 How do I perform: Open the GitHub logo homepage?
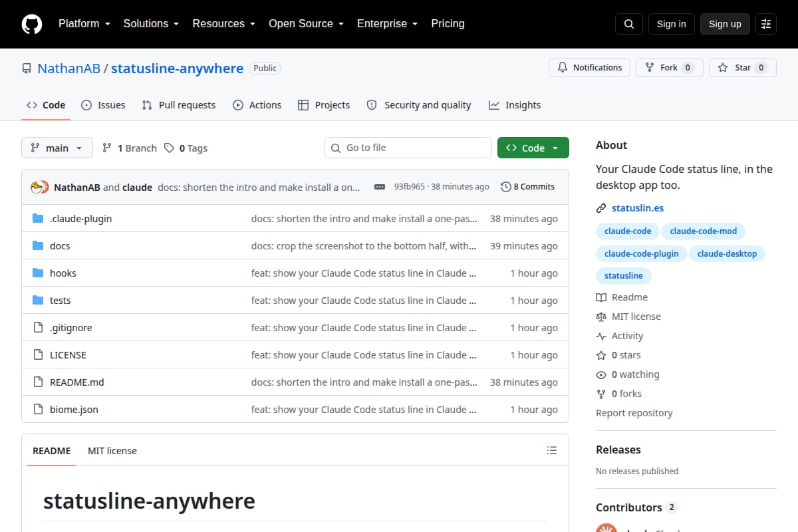[x=32, y=24]
